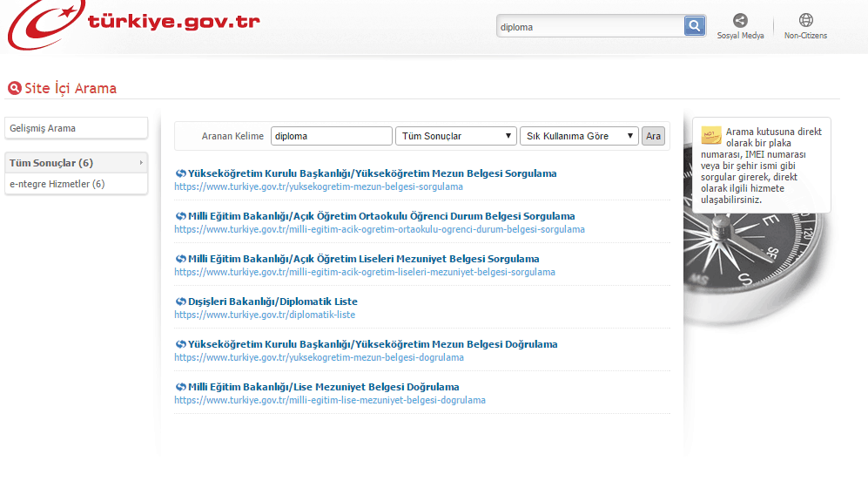
Task: Click the Aranan Kelime text field
Action: pyautogui.click(x=331, y=136)
